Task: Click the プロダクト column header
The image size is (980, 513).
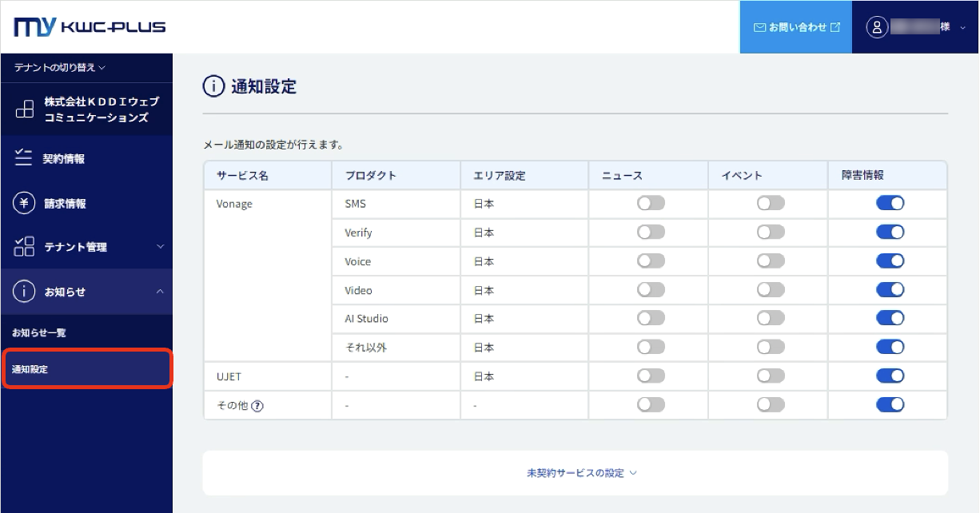Action: pos(396,175)
